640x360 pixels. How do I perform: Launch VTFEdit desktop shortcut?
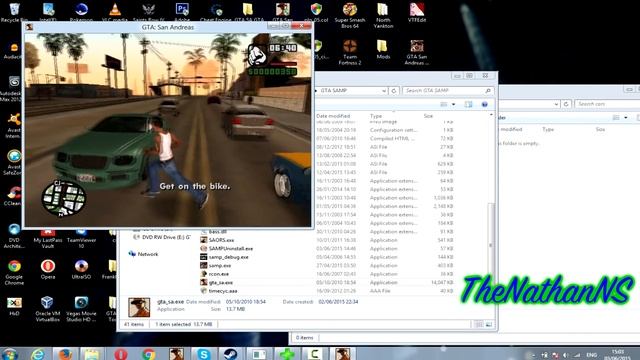point(417,11)
